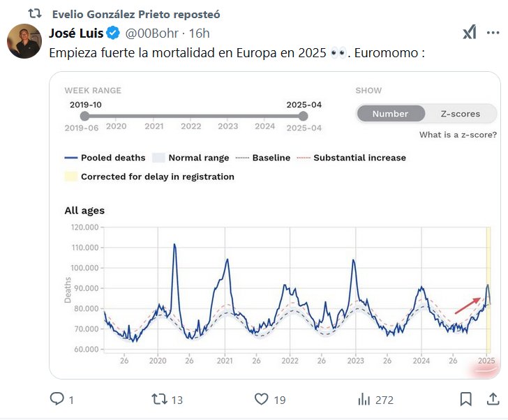Click José Luis's verified badge
This screenshot has height=420, width=508.
tap(114, 33)
